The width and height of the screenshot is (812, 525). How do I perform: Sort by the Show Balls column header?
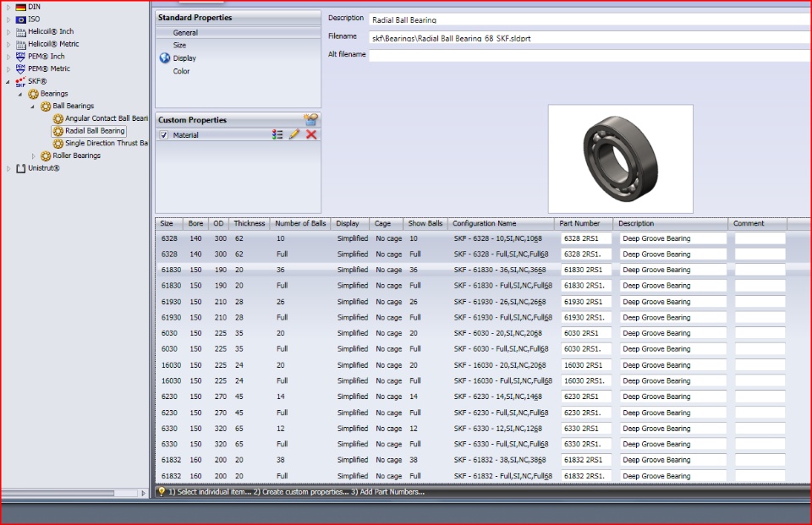(x=425, y=224)
